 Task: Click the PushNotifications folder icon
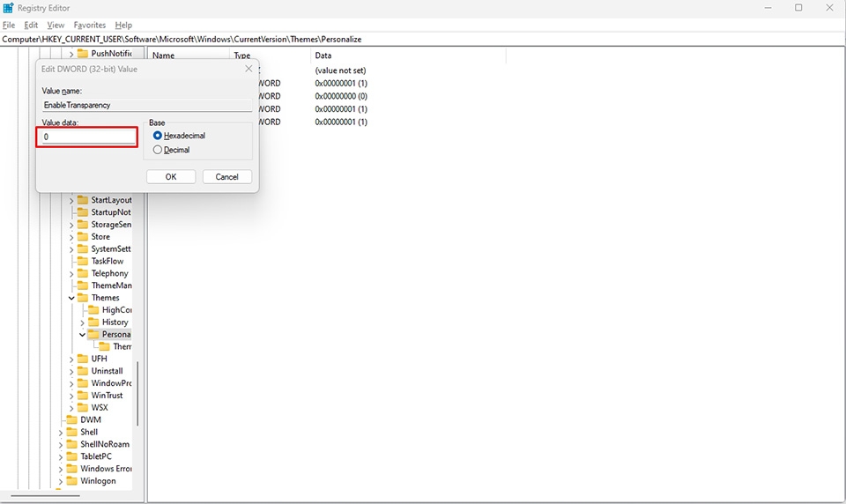pos(83,53)
